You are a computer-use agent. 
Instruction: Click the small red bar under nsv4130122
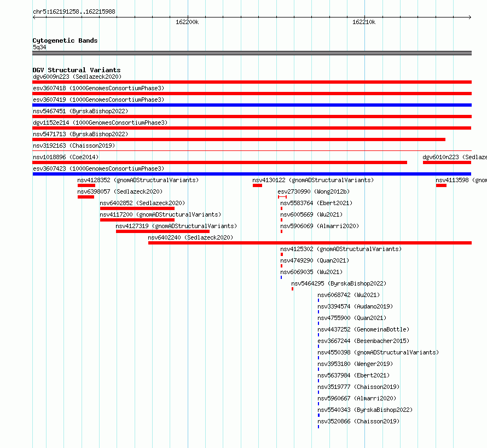pos(258,185)
